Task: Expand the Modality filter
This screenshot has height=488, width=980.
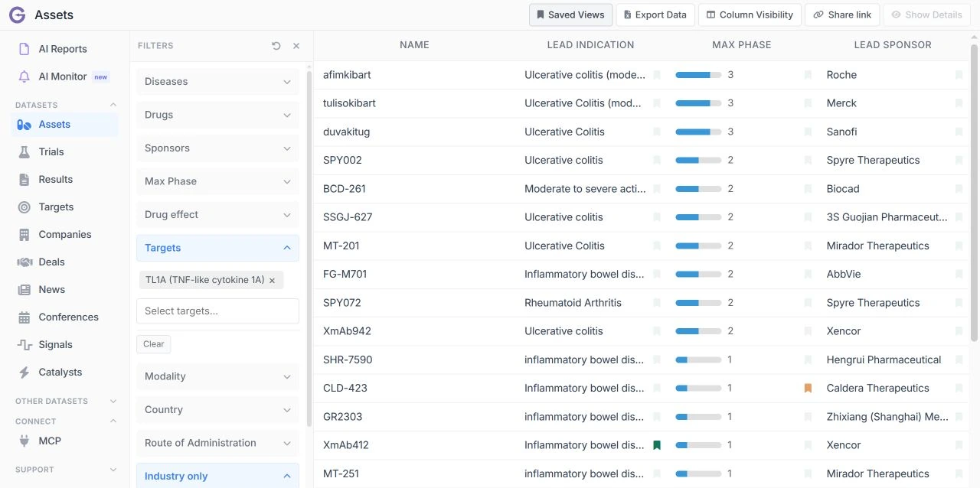Action: click(x=217, y=376)
